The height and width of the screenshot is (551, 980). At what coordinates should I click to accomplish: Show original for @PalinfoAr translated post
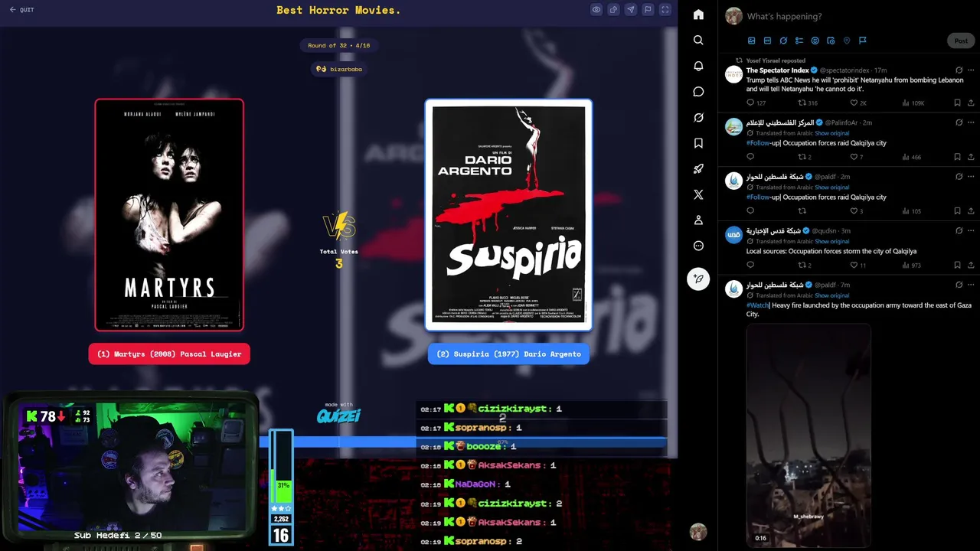[831, 133]
